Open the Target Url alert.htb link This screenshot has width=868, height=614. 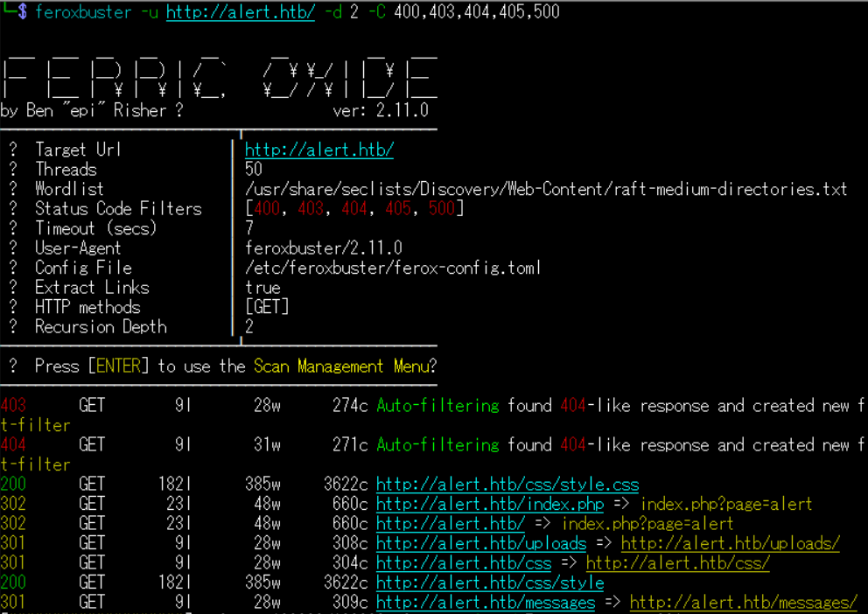click(x=318, y=150)
